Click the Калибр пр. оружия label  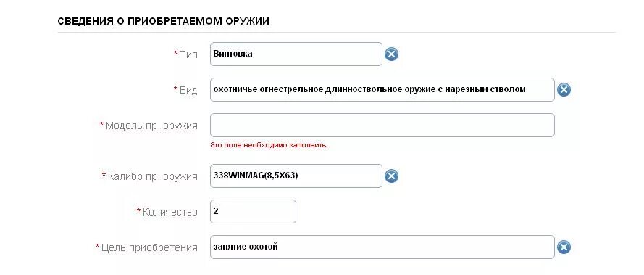[152, 176]
